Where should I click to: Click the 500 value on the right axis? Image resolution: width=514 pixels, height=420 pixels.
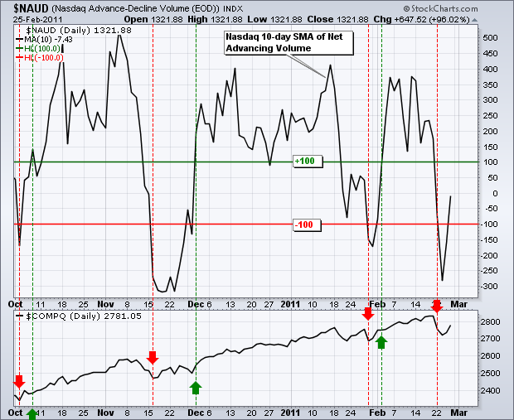pos(490,38)
